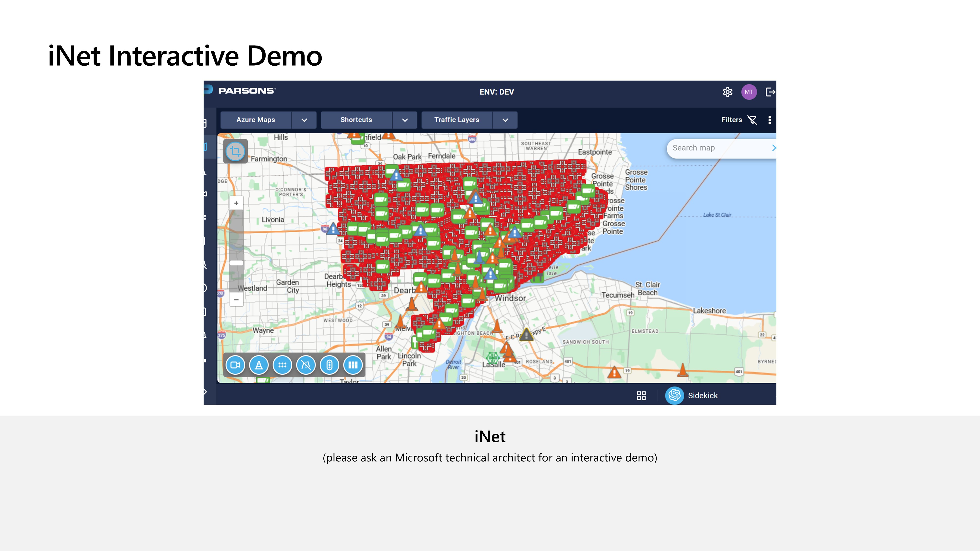Click the dotted message sign layer icon
The image size is (980, 551).
point(282,365)
